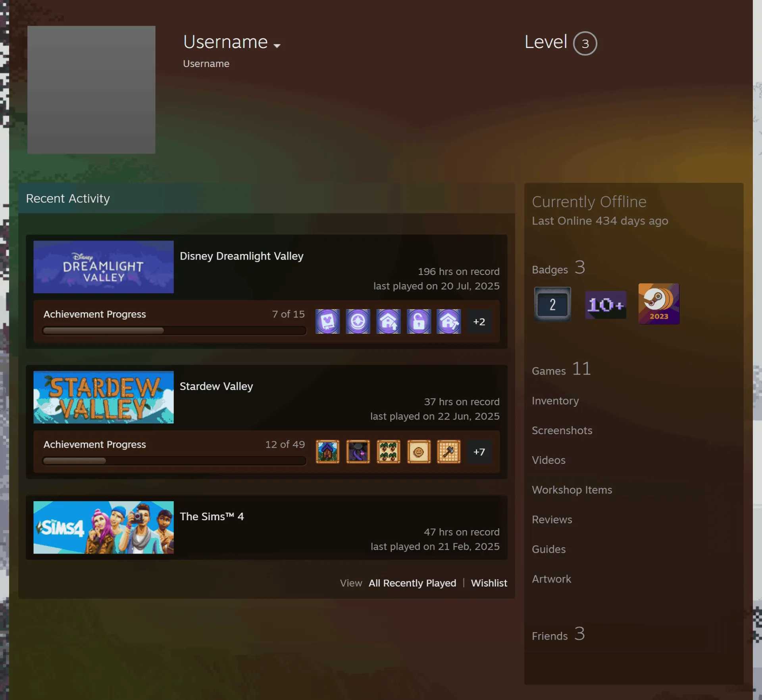This screenshot has width=762, height=700.
Task: Open the Artwork link
Action: (551, 579)
